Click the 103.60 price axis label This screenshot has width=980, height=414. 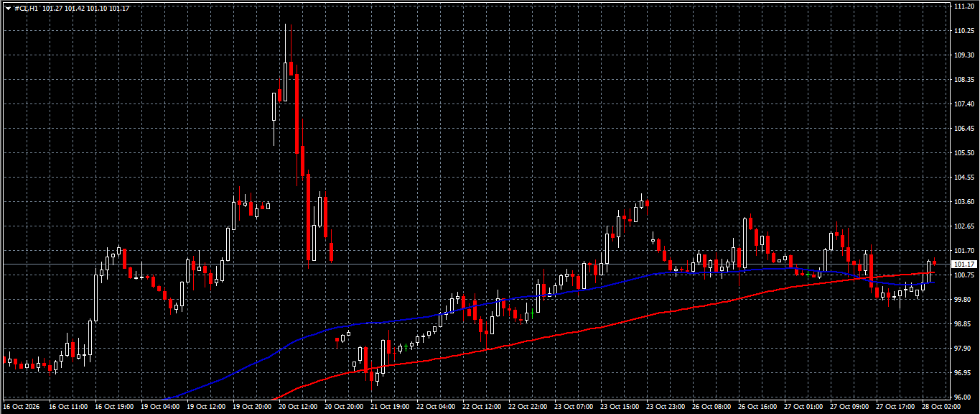pos(964,201)
